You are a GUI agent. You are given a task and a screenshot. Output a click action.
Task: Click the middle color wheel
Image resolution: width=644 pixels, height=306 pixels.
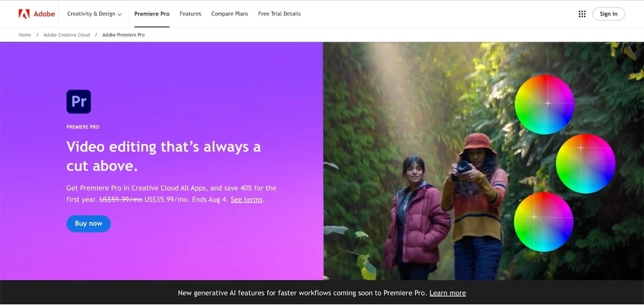585,163
